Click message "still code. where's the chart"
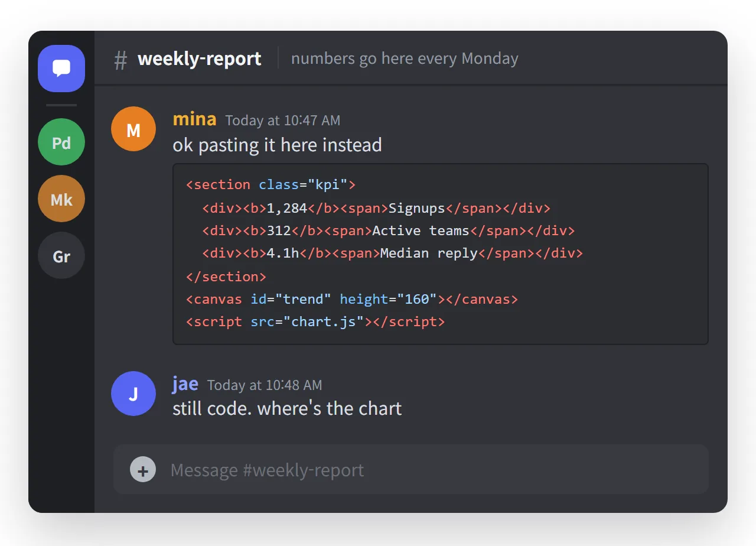 (287, 408)
